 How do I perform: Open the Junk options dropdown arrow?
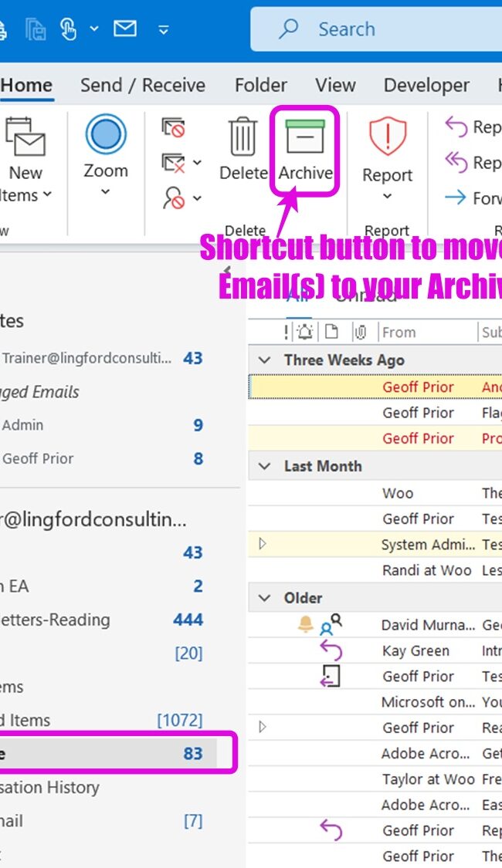[197, 198]
